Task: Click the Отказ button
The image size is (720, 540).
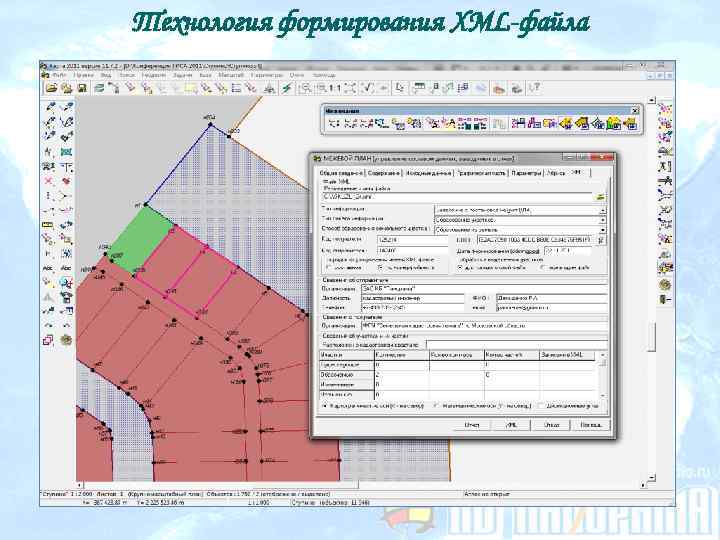Action: [x=551, y=425]
